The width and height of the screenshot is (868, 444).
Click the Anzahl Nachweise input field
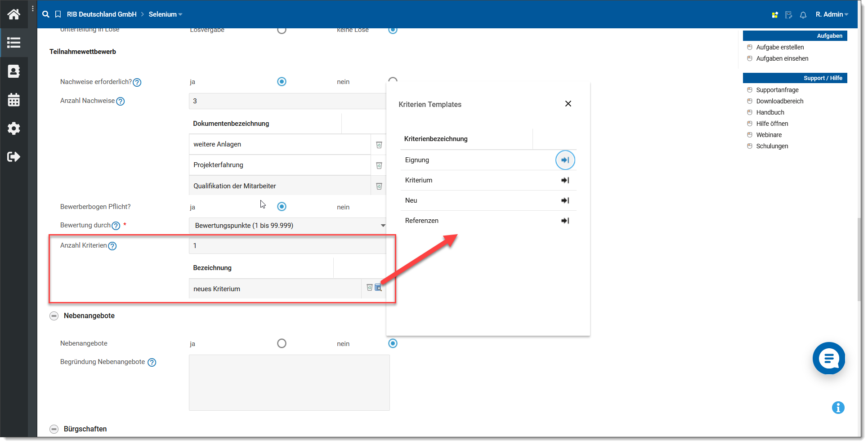tap(287, 101)
